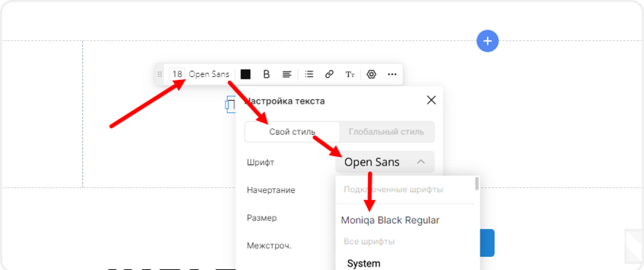
Task: Switch to Глобальный стиль tab
Action: [x=387, y=132]
